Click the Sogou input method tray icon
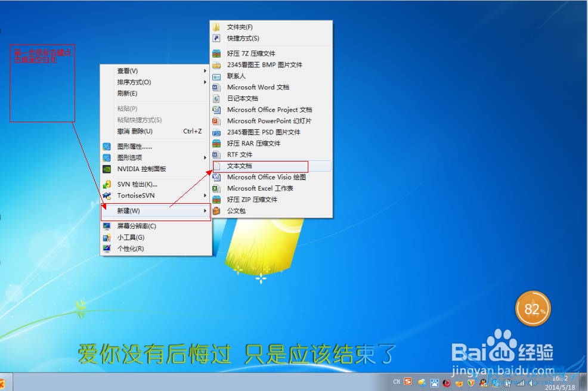Screen dimensions: 588x391 pos(408,381)
